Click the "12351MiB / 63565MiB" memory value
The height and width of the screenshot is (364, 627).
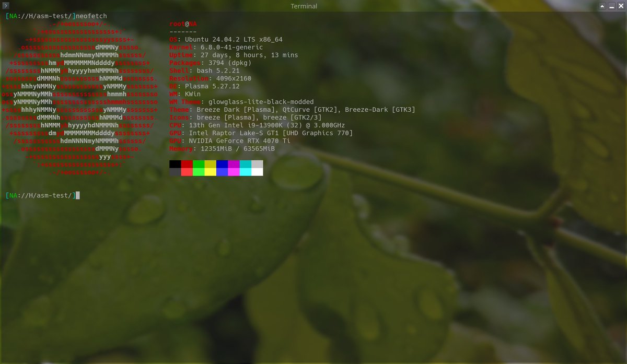[238, 149]
